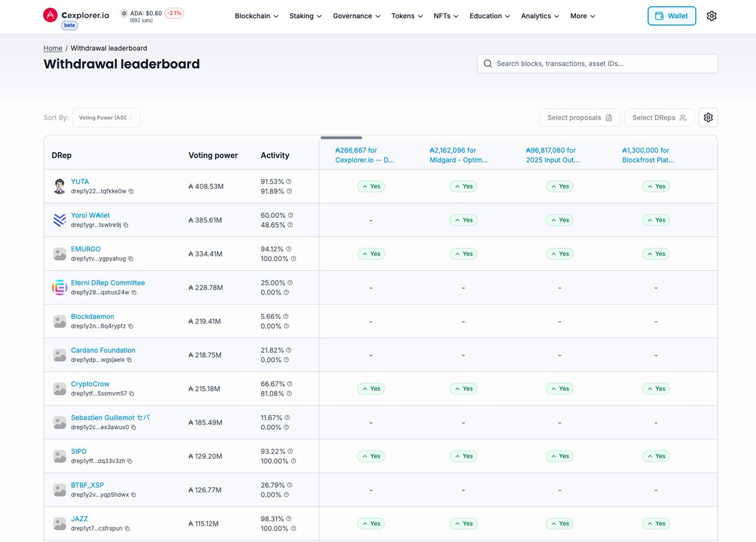
Task: Focus the search blocks and transactions field
Action: [x=597, y=64]
